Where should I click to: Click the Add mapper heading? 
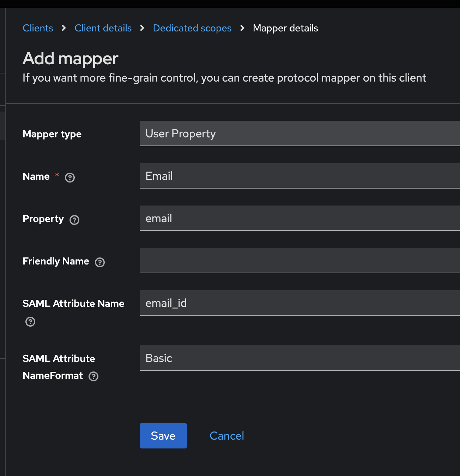coord(71,59)
